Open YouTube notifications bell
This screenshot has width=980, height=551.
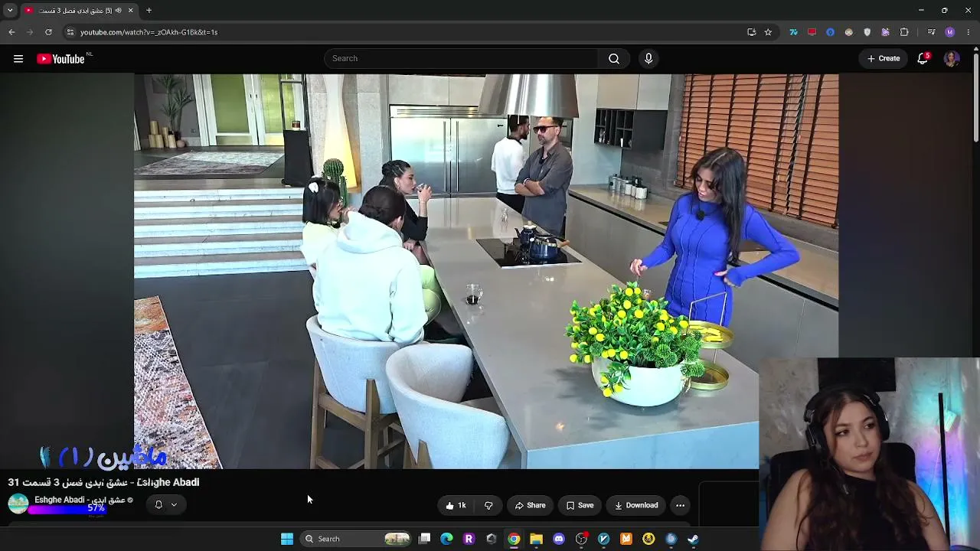pyautogui.click(x=923, y=59)
